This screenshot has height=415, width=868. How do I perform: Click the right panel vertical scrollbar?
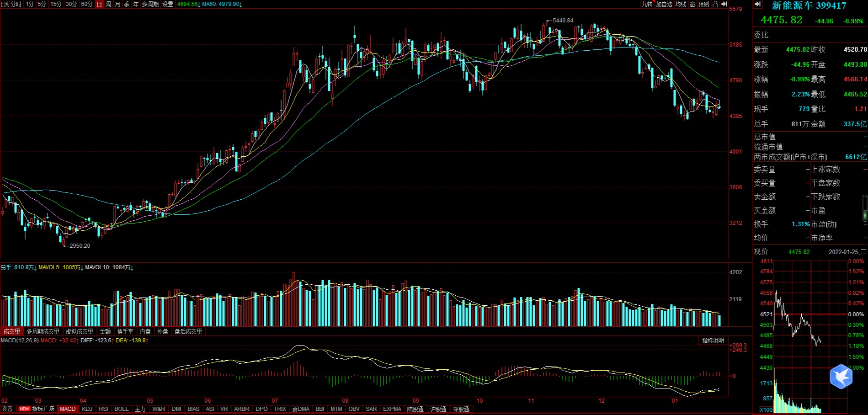coord(865,208)
